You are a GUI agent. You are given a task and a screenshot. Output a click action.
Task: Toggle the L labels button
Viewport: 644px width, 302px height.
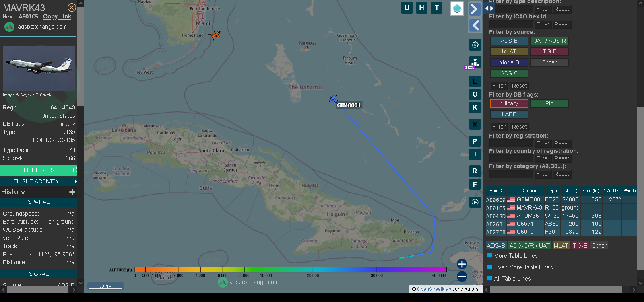[475, 81]
